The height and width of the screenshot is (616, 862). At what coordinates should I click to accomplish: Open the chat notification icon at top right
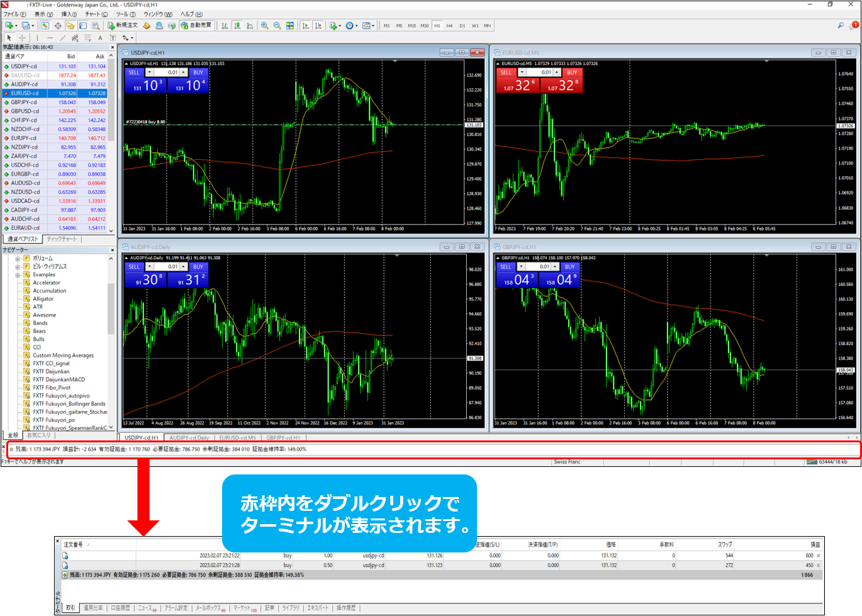(854, 26)
